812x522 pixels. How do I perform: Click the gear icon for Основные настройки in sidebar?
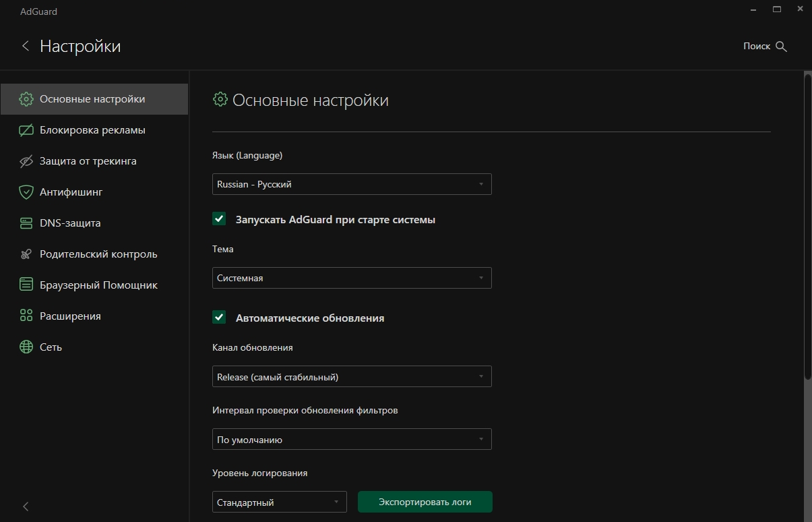tap(26, 99)
